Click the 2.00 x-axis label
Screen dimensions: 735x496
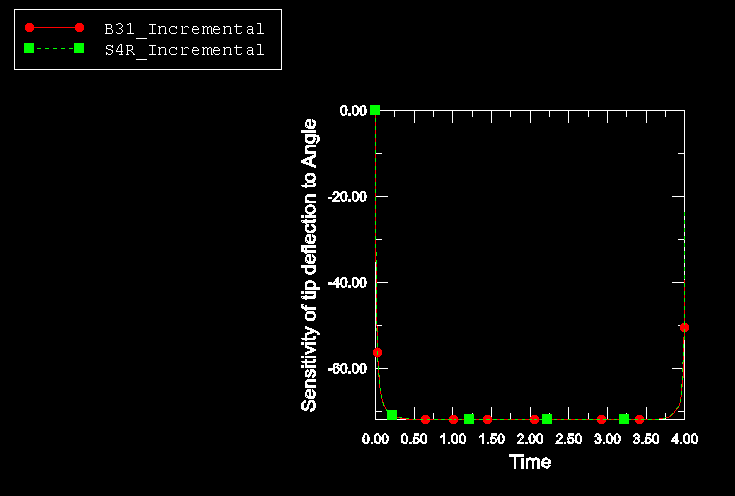530,439
